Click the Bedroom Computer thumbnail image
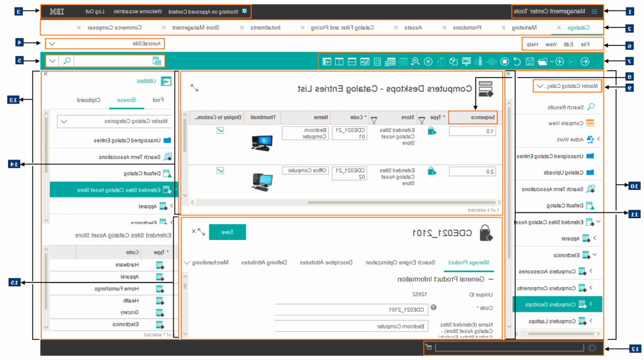 [x=261, y=141]
